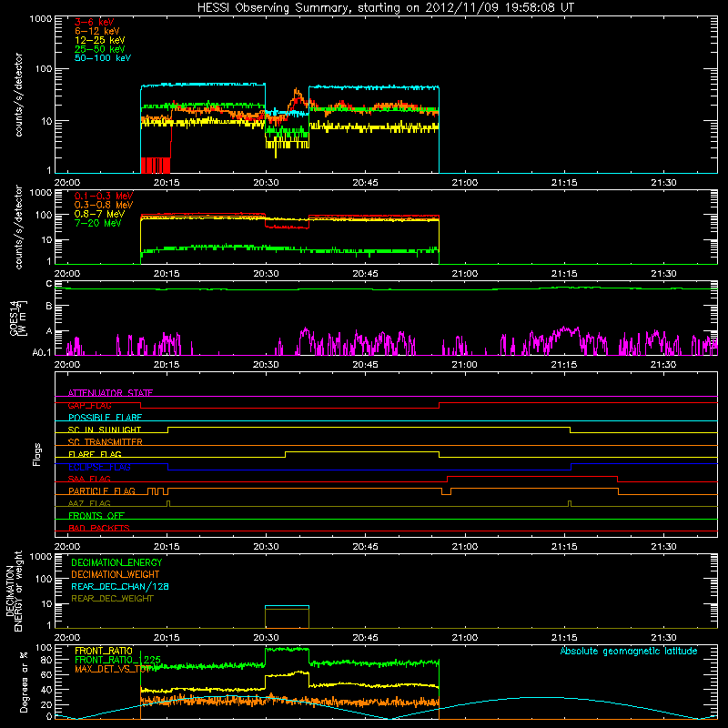This screenshot has width=728, height=728.
Task: Click the decimation box in decimation panel
Action: [x=287, y=617]
